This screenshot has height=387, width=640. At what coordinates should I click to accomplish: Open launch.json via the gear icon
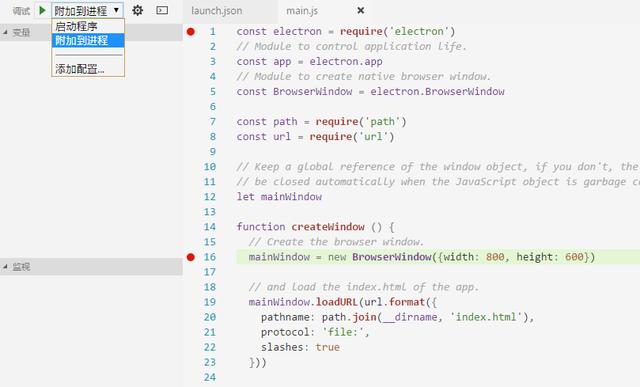pos(138,10)
